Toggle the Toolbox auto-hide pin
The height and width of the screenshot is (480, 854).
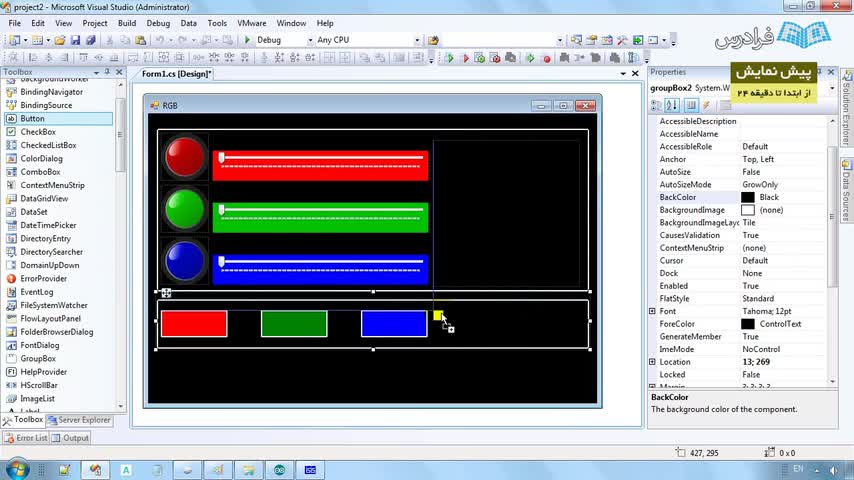[107, 72]
